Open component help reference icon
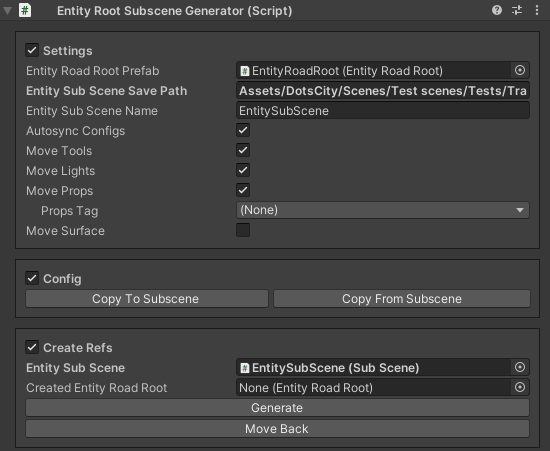The image size is (550, 451). 497,10
